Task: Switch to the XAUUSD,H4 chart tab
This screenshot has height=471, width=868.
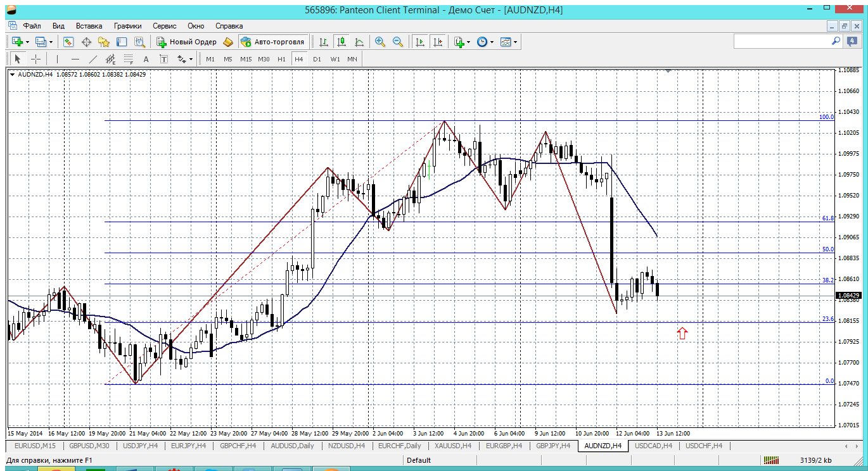Action: pos(452,446)
